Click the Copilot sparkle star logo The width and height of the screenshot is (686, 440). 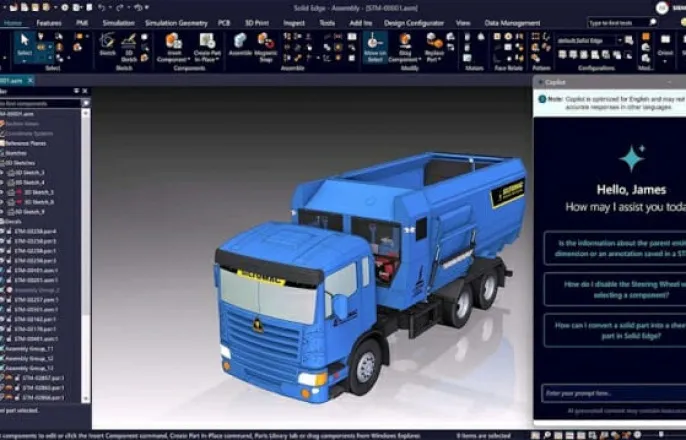[x=632, y=158]
